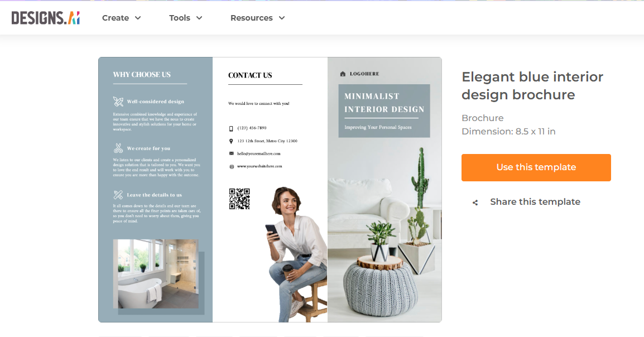
Task: Click the Use this template button
Action: tap(536, 167)
